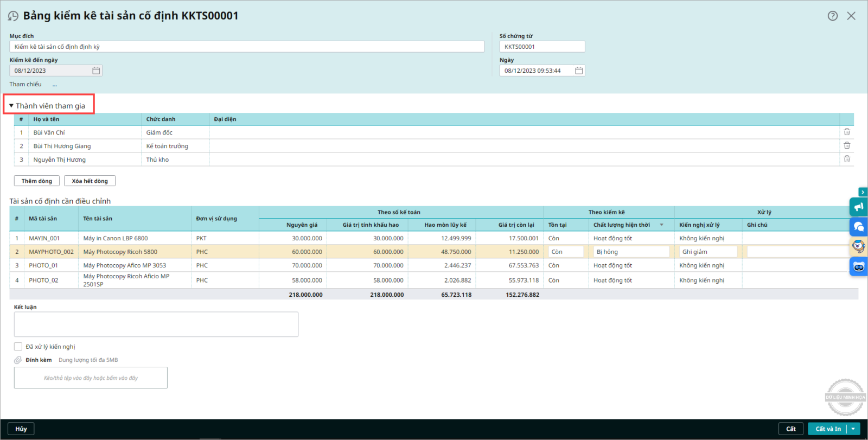868x440 pixels.
Task: Click member name Bùi Văn Chí
Action: pos(49,132)
